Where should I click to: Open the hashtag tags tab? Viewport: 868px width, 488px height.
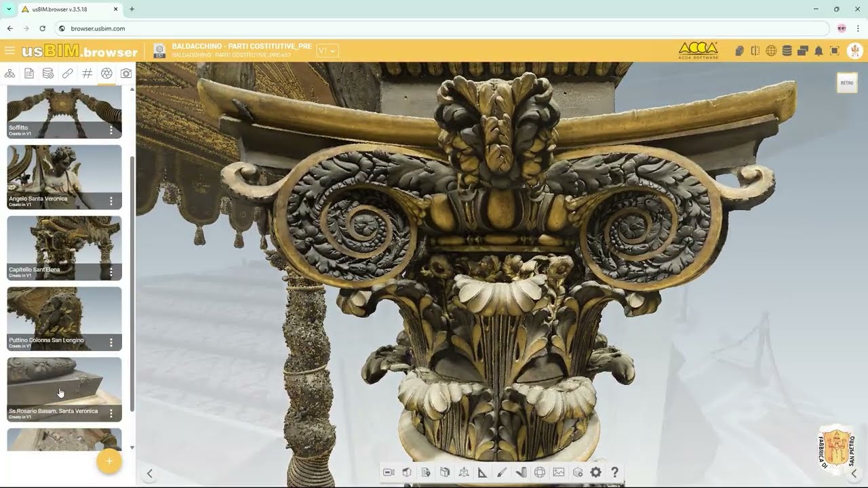click(x=87, y=73)
